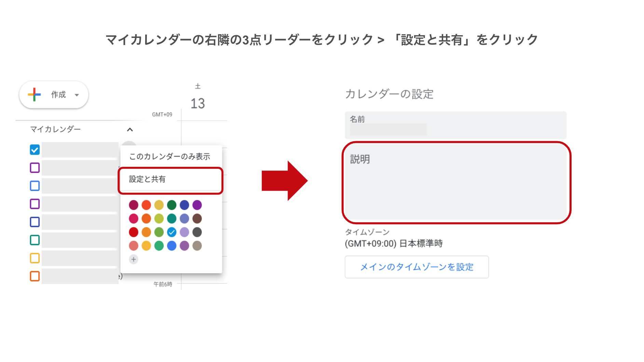Pick the lime yellow-green swatch
This screenshot has width=644, height=362.
pos(159,218)
